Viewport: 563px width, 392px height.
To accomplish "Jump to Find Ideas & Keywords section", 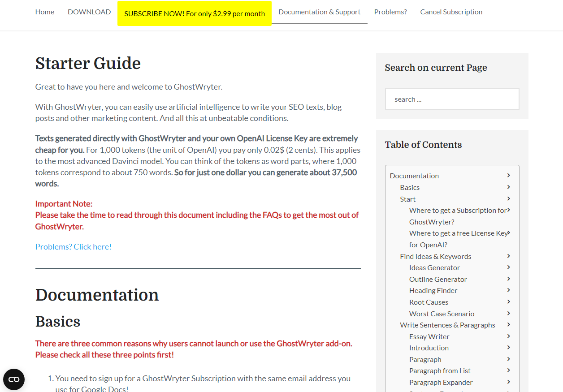I will pyautogui.click(x=436, y=256).
